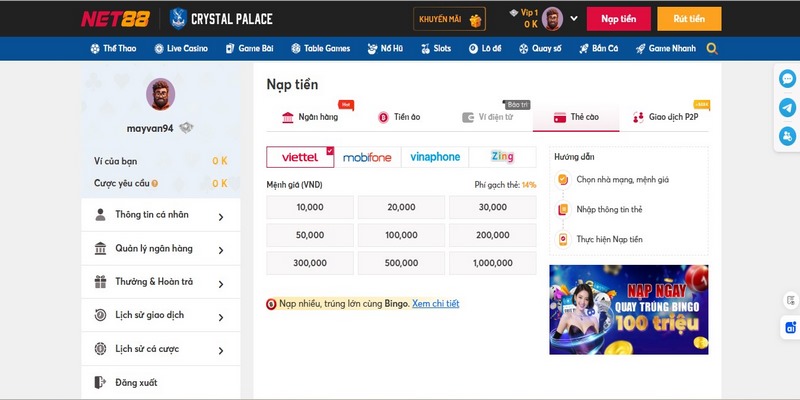800x400 pixels.
Task: Click the gift icon for Thưởng & Hoàn trả
Action: click(101, 282)
